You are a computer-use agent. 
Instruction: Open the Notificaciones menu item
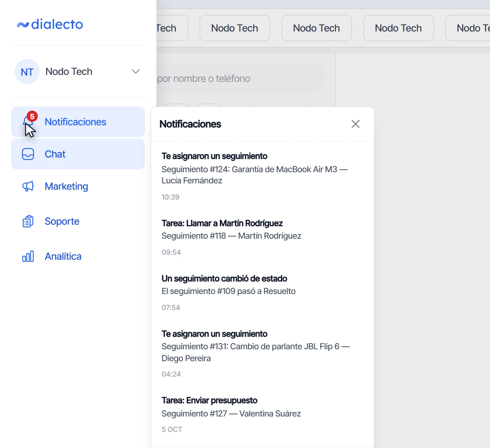[x=78, y=122]
